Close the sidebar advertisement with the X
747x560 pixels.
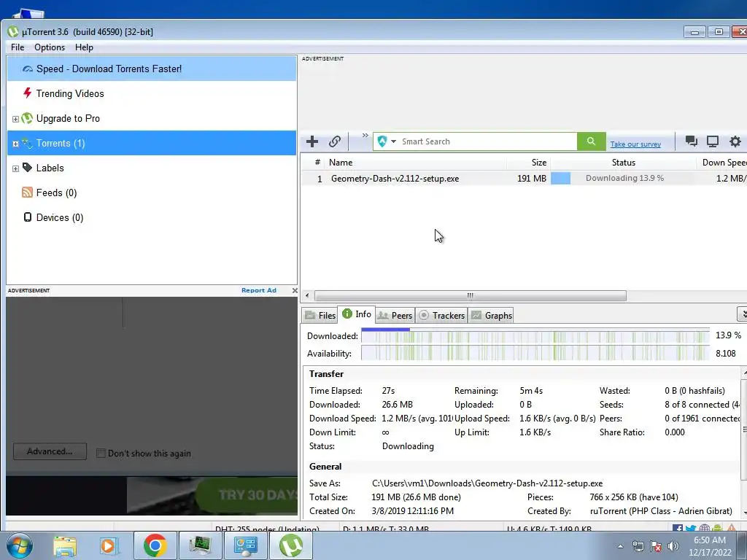[295, 290]
